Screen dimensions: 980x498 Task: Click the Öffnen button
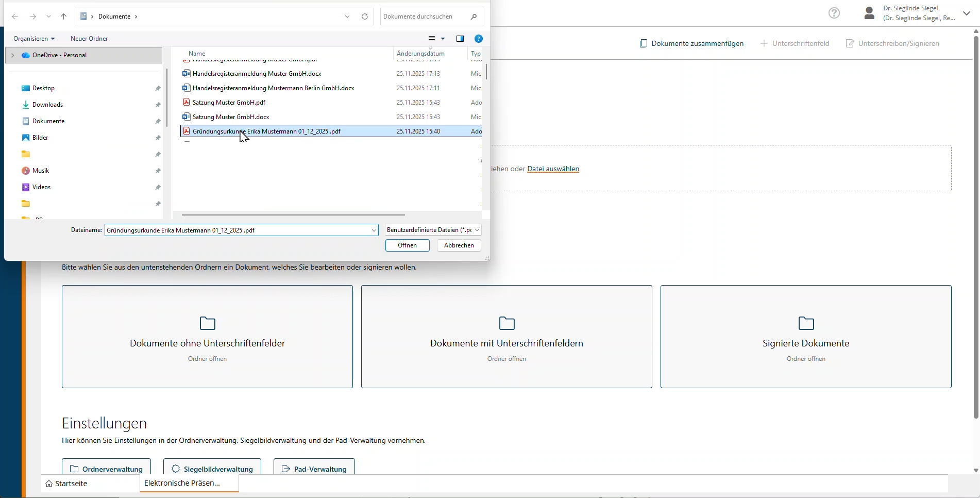point(407,245)
